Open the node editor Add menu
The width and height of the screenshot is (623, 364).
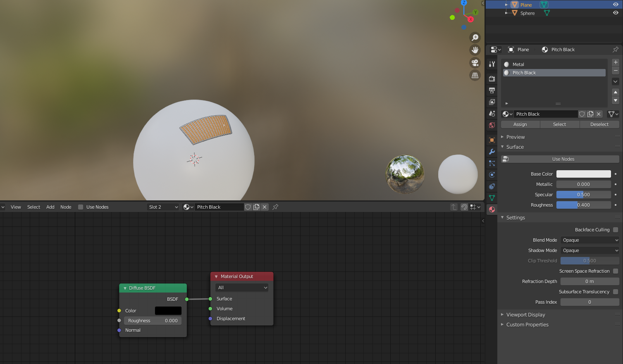[x=50, y=207]
